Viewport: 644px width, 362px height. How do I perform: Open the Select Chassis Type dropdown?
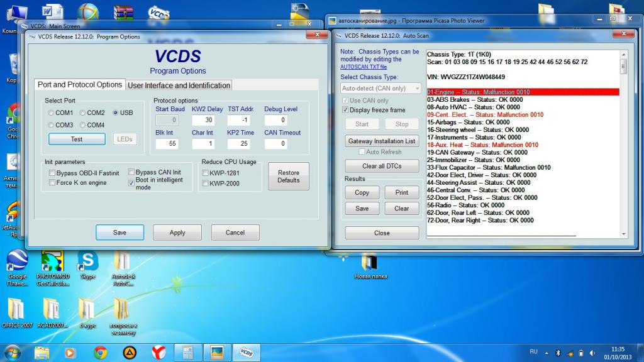click(380, 88)
